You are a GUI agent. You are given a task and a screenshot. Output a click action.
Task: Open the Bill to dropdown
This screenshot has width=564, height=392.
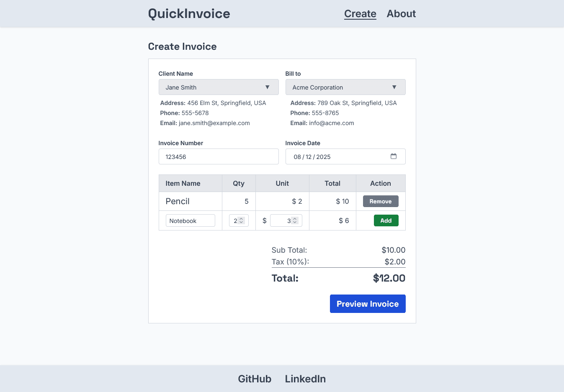tap(345, 87)
